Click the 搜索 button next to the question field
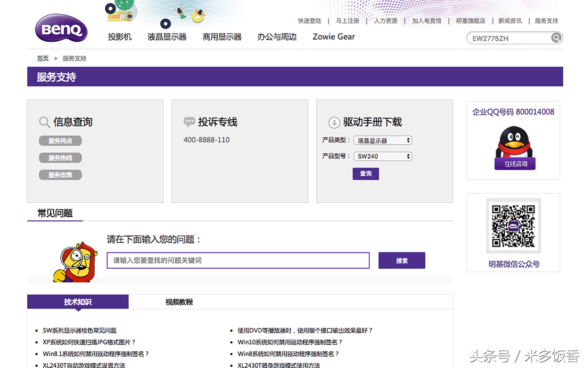 [401, 260]
